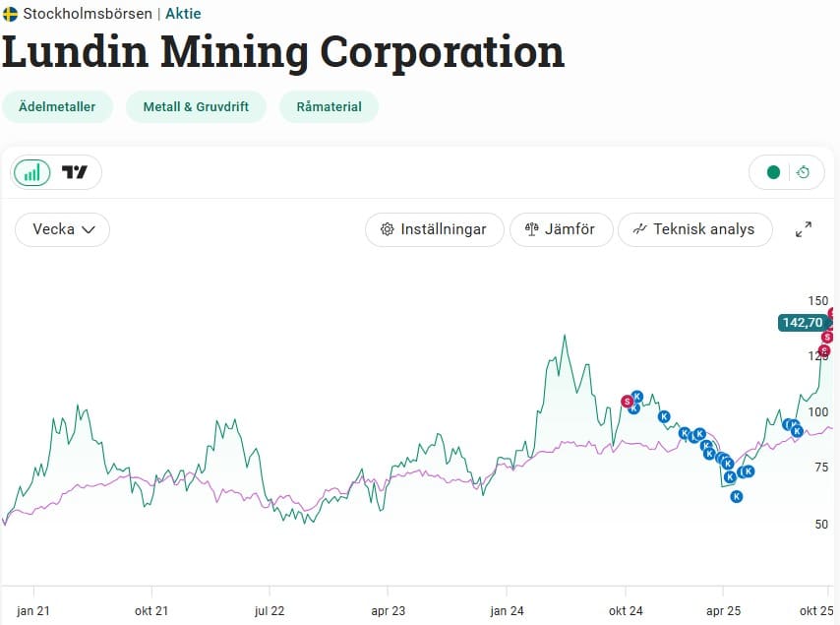Click the Aktie link by Stockholmsbörsen
This screenshot has width=840, height=625.
(x=183, y=14)
